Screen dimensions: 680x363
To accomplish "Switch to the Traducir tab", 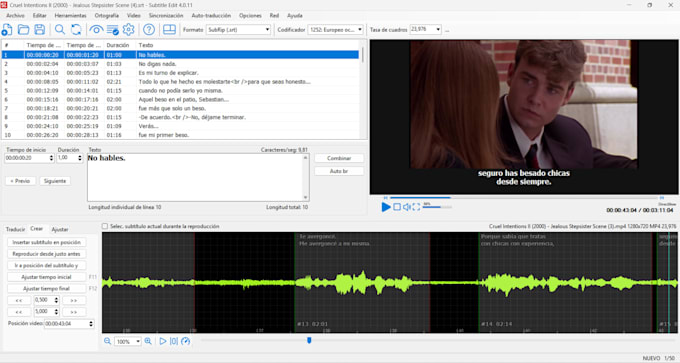I will point(15,229).
